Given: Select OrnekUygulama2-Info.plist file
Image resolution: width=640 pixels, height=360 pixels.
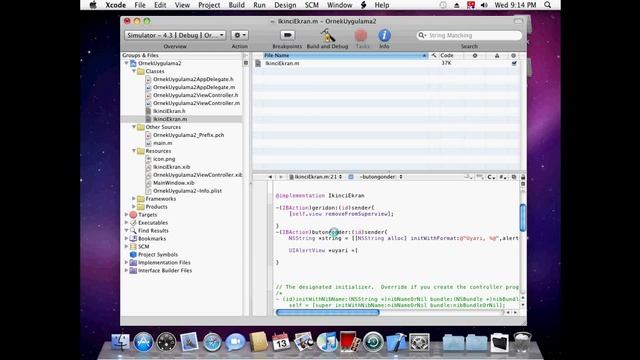Looking at the screenshot, I should [x=187, y=191].
